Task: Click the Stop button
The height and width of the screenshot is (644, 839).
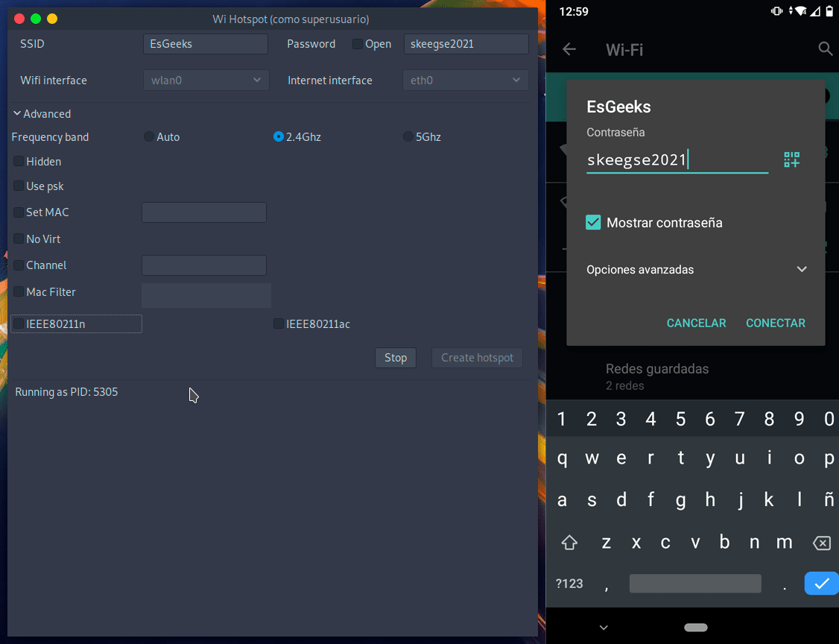Action: pyautogui.click(x=395, y=358)
